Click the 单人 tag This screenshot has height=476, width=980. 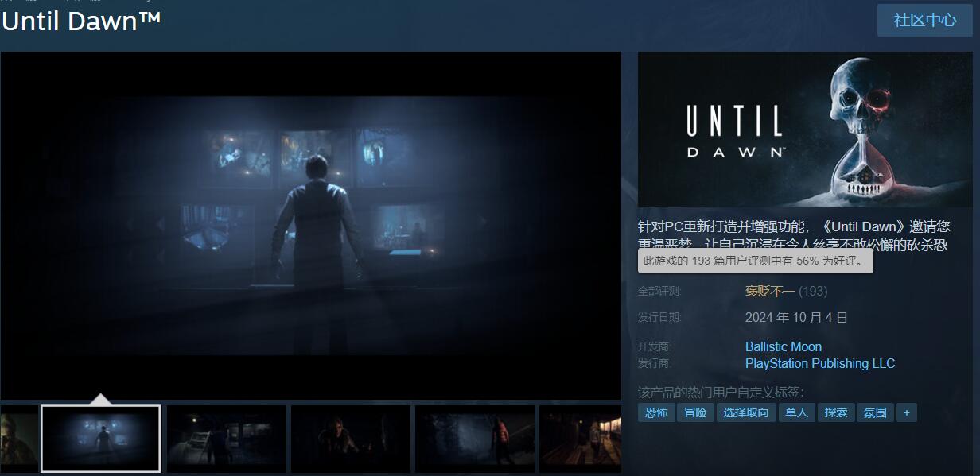(x=796, y=412)
